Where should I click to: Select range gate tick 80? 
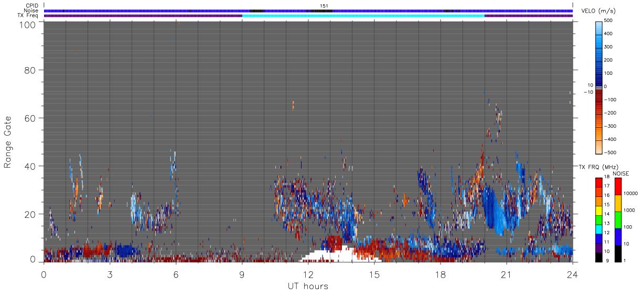(x=29, y=70)
